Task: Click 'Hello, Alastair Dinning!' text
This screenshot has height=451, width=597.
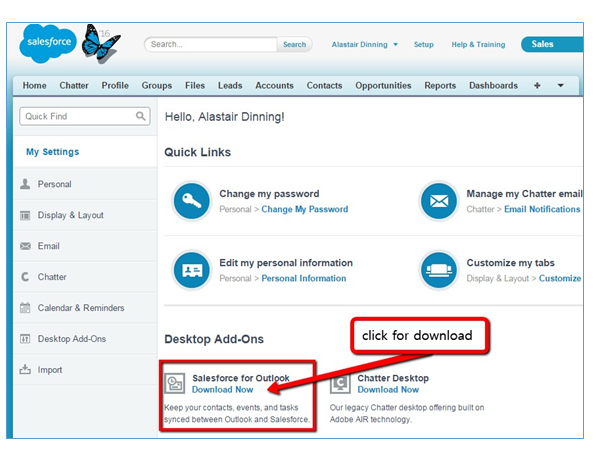Action: [225, 116]
